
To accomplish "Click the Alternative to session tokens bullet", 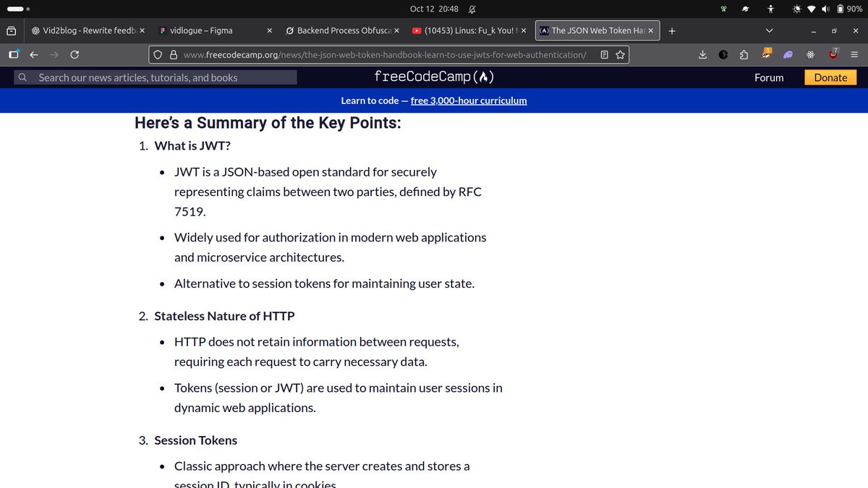I will pos(324,283).
